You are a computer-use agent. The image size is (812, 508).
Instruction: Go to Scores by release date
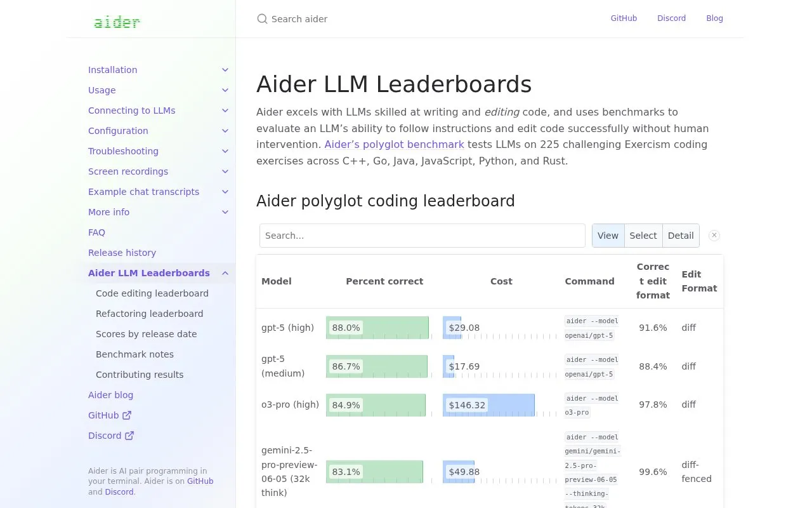[x=147, y=334]
